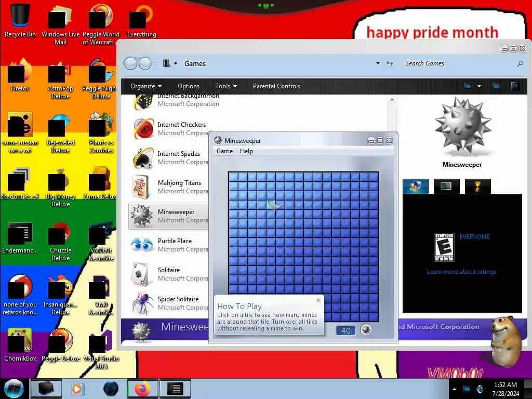Screen dimensions: 532x399
Task: Open the Help menu in Minesweeper
Action: 246,151
